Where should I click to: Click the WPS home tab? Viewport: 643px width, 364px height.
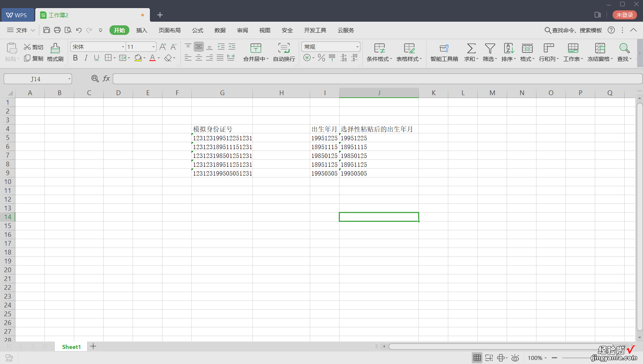[17, 15]
